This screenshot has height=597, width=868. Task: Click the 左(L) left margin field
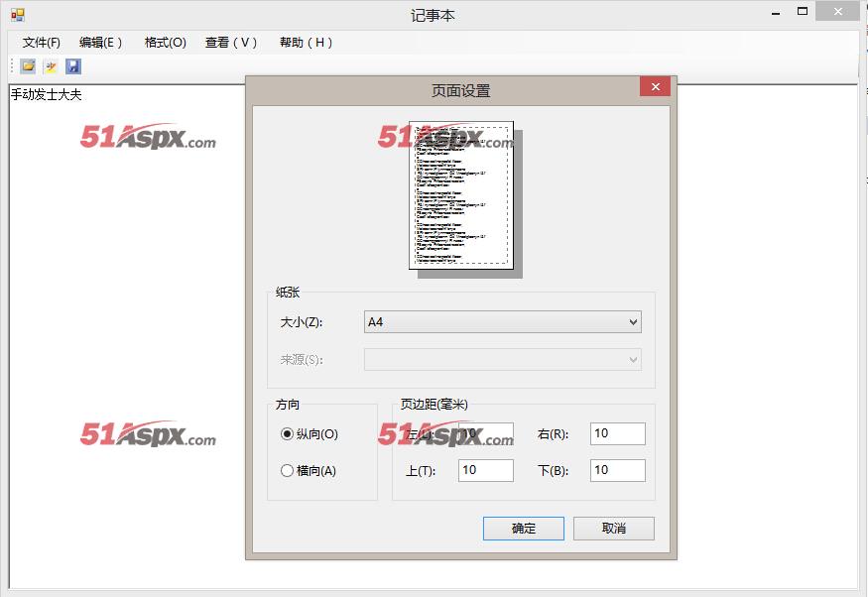(x=485, y=433)
